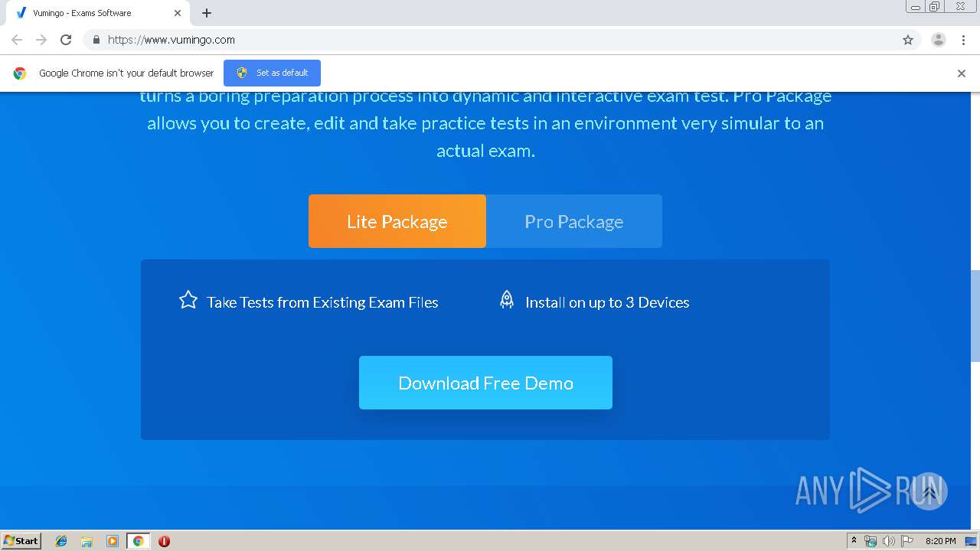Go back with the browser back arrow
This screenshot has width=980, height=551.
click(x=17, y=40)
